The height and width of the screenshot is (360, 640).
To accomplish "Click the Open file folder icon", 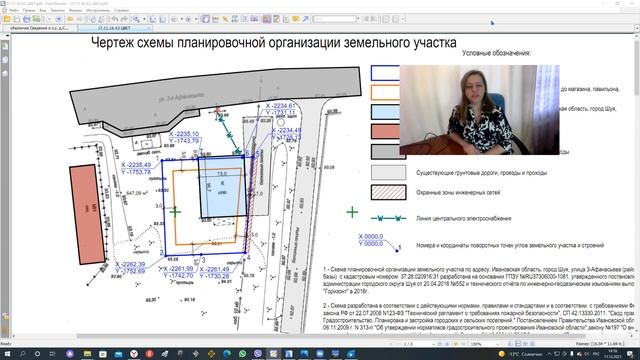I will pyautogui.click(x=7, y=19).
